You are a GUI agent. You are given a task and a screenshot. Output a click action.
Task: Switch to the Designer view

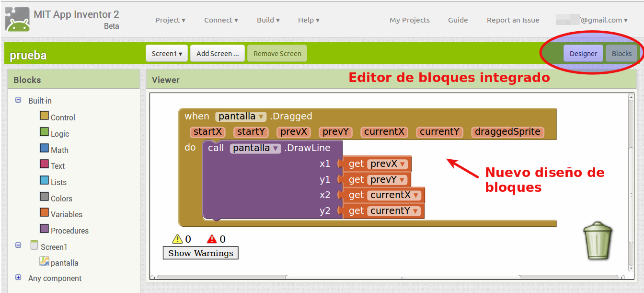coord(583,53)
